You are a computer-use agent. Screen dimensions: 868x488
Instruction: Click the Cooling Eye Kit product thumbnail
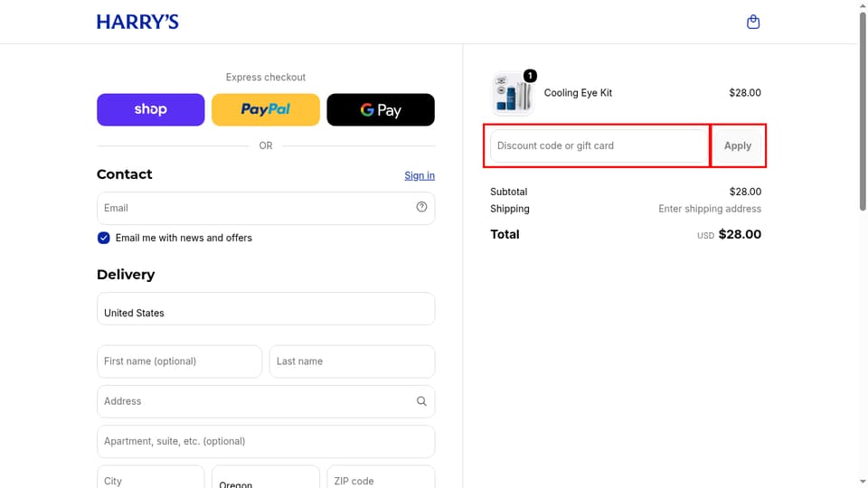[513, 93]
